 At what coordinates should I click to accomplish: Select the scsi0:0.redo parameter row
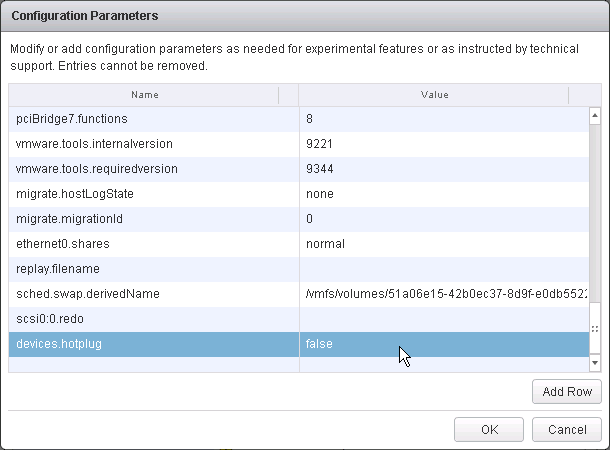(x=299, y=319)
